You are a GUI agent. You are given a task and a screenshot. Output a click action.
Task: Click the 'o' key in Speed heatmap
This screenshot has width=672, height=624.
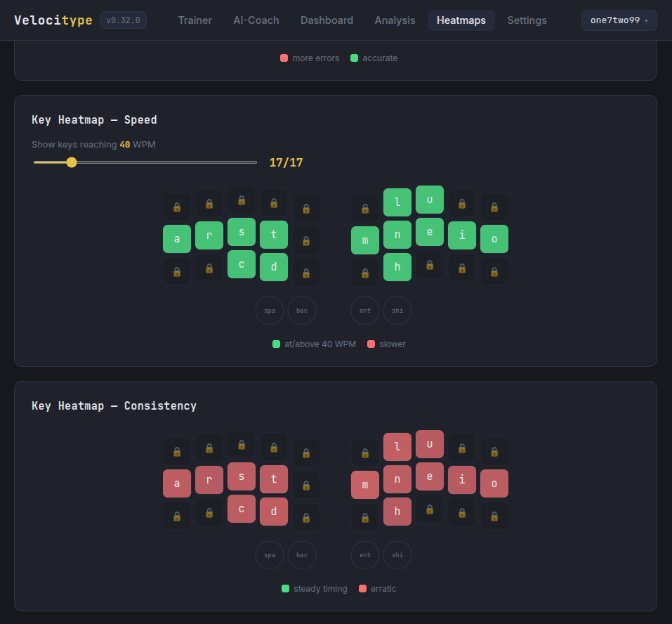point(494,239)
